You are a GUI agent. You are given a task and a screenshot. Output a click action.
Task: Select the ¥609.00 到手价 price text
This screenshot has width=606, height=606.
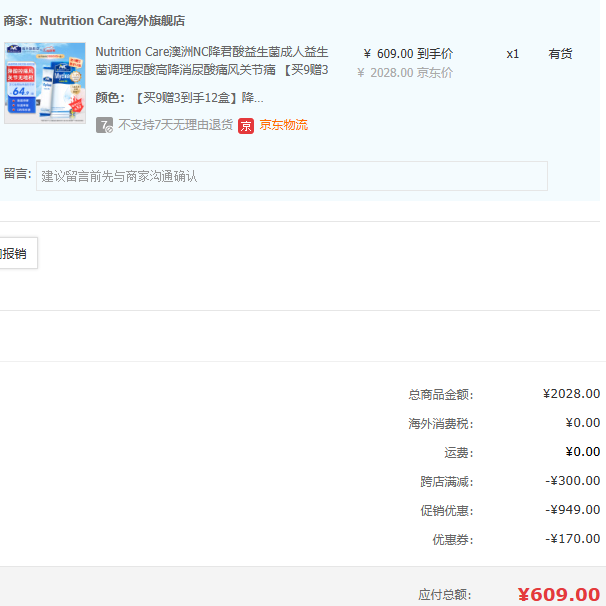pyautogui.click(x=408, y=54)
